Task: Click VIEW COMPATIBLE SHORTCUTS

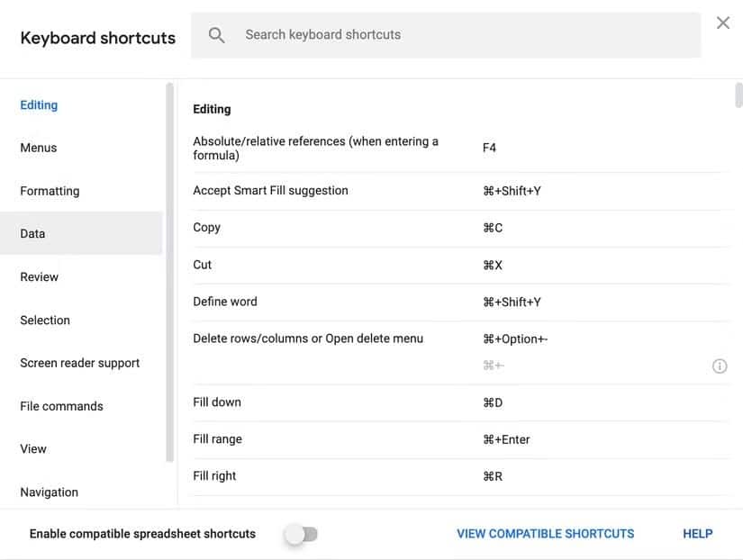Action: click(545, 533)
